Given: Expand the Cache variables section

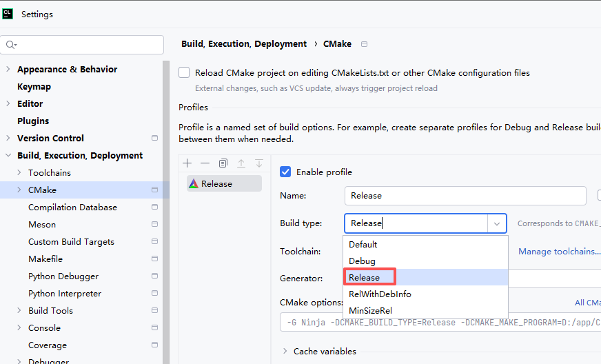Looking at the screenshot, I should tap(285, 352).
